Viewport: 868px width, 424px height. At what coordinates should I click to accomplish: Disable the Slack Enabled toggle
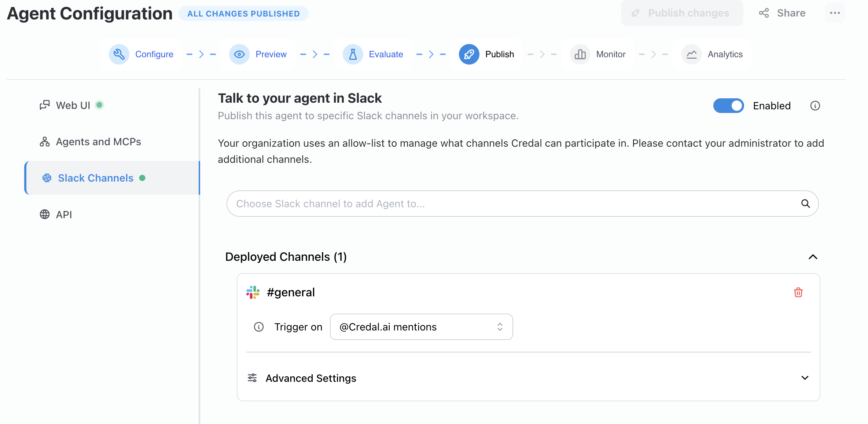tap(728, 106)
